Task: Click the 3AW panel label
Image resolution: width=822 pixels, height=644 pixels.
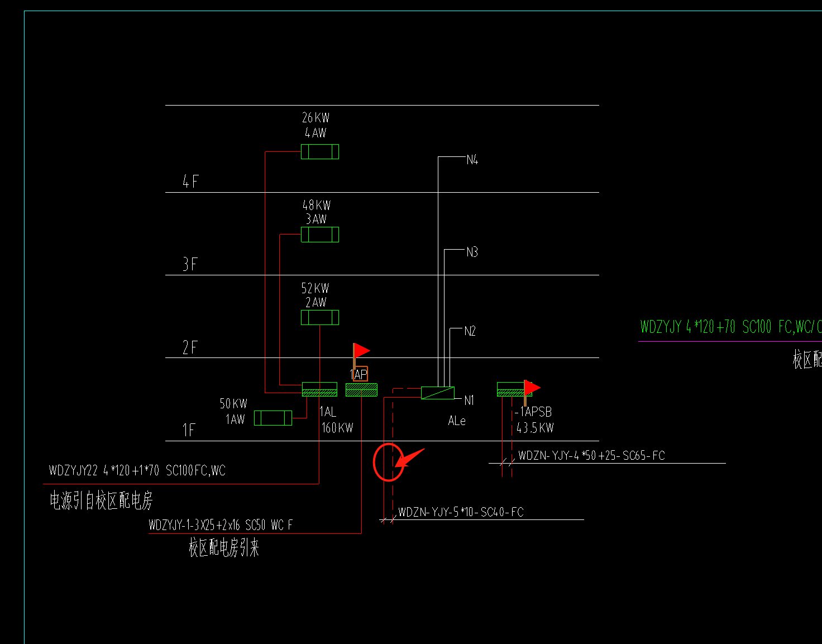Action: click(x=316, y=219)
